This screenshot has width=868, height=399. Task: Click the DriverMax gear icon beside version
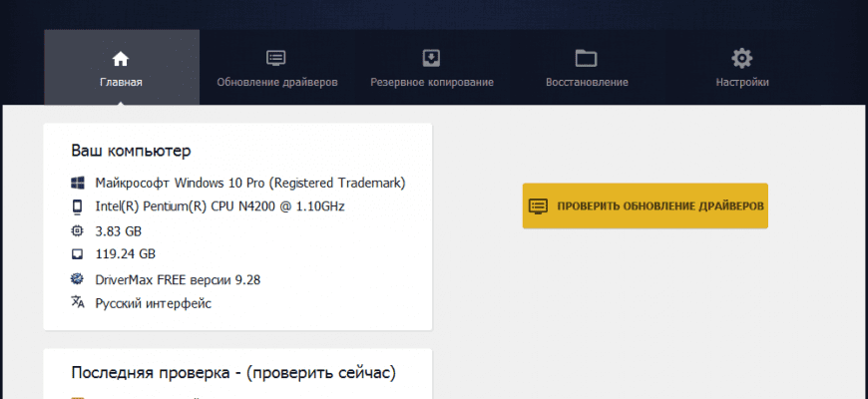click(x=78, y=278)
